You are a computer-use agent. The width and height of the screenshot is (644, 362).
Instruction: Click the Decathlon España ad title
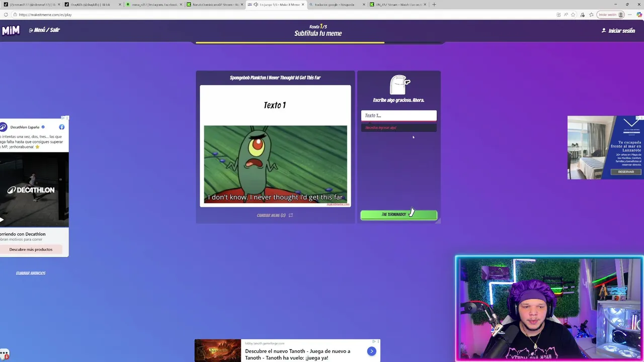25,127
